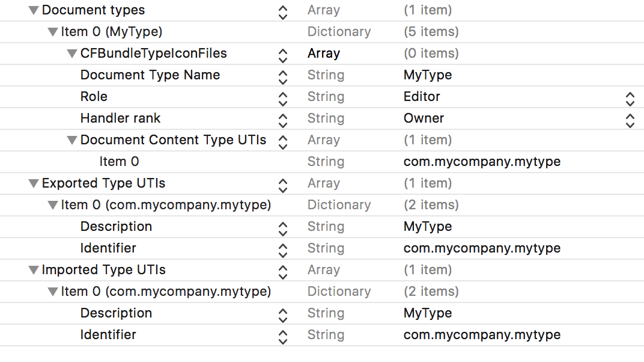Select the Document Content Type UTIs Item 0 row
Screen dimensions: 644x362
(119, 162)
